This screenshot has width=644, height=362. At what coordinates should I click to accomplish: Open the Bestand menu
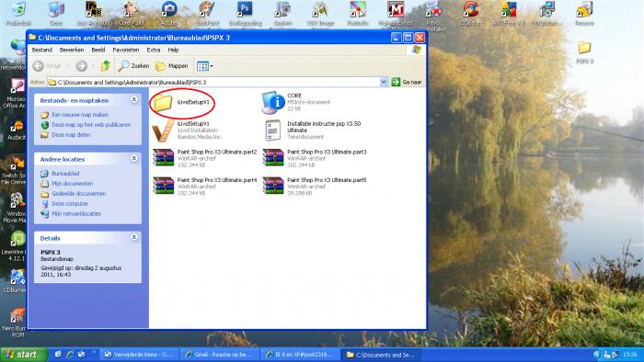coord(42,50)
